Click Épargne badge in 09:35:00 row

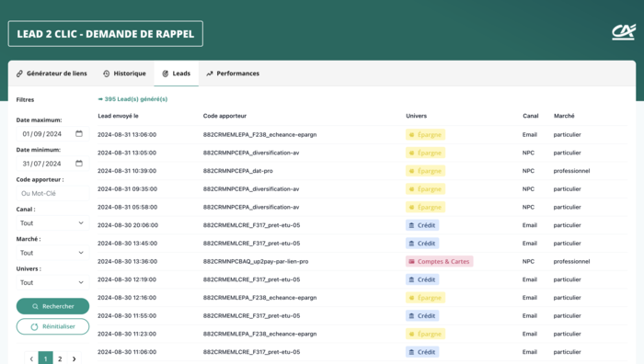pyautogui.click(x=425, y=188)
